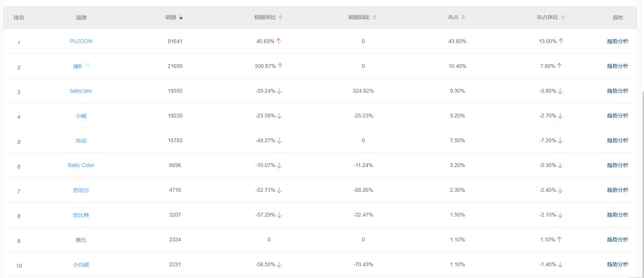The height and width of the screenshot is (278, 644).
Task: Open the babycare brand page
Action: [81, 91]
